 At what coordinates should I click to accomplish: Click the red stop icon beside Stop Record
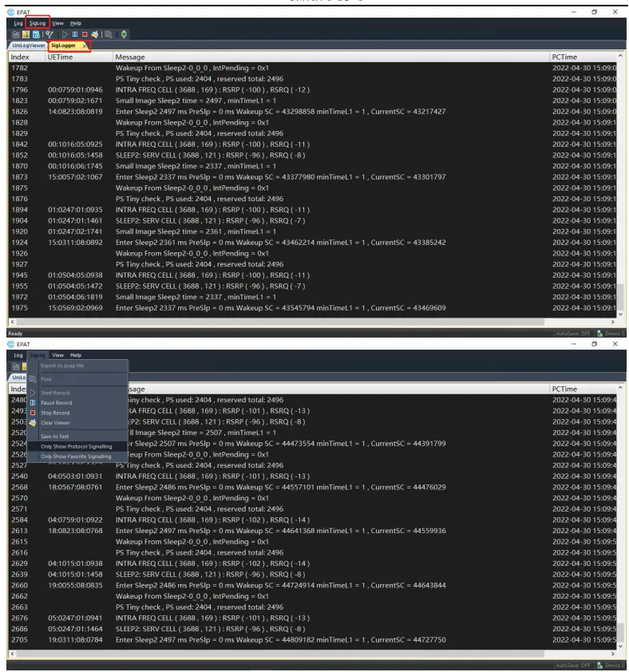tap(33, 413)
